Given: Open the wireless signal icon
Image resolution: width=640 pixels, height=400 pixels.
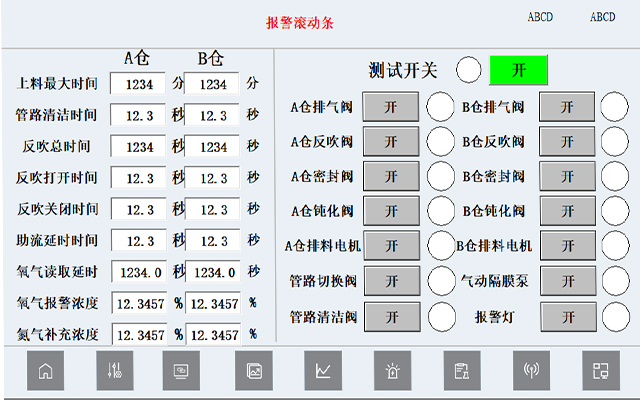Looking at the screenshot, I should tap(531, 370).
